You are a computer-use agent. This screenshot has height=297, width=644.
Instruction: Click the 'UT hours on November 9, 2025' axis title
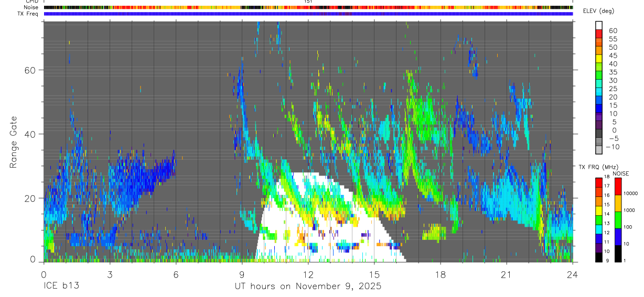pyautogui.click(x=308, y=287)
